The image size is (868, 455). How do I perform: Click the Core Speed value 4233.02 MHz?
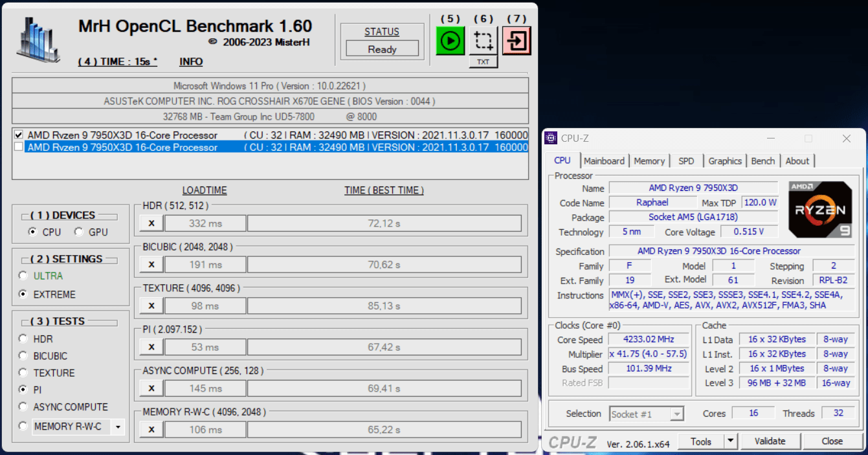pyautogui.click(x=649, y=340)
